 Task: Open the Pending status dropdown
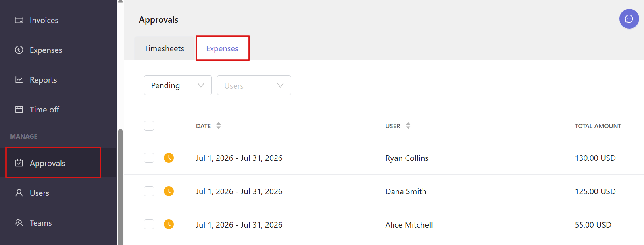tap(178, 85)
